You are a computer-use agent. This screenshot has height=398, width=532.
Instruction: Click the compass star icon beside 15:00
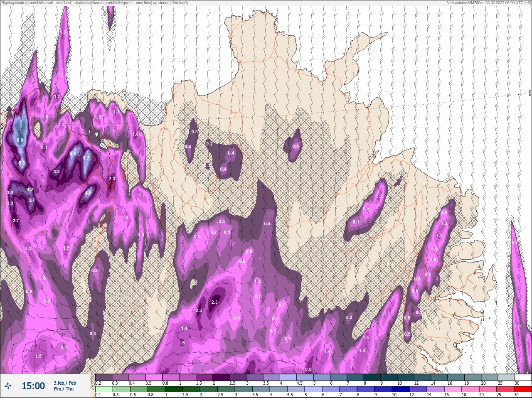point(8,386)
